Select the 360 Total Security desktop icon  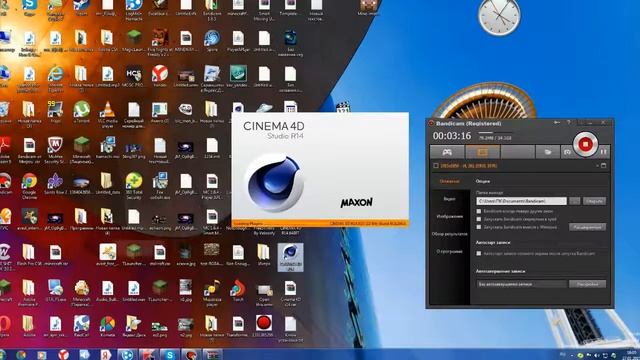coord(133,186)
